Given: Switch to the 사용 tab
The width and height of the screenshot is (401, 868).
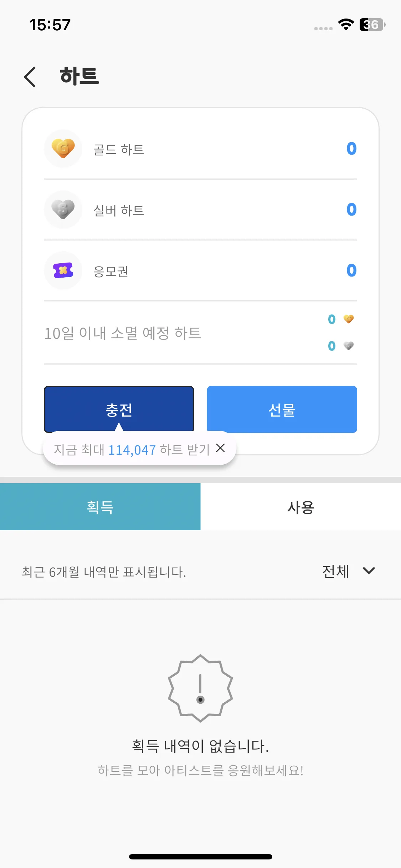Looking at the screenshot, I should (301, 507).
